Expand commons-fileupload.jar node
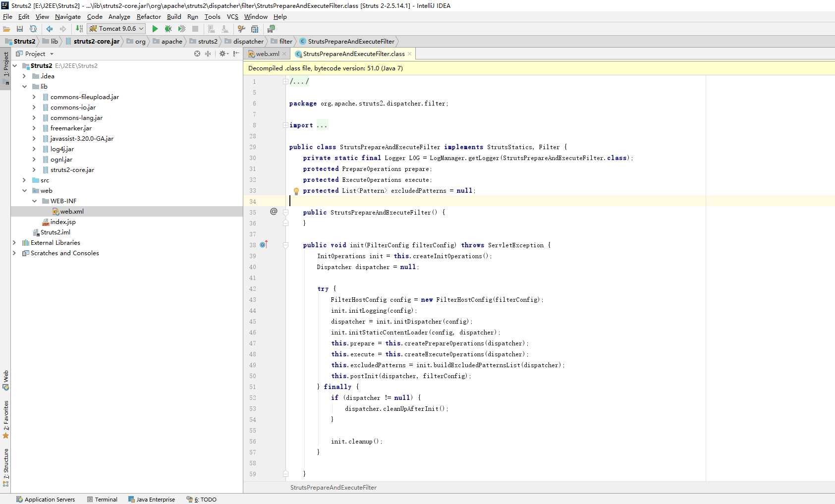 34,97
